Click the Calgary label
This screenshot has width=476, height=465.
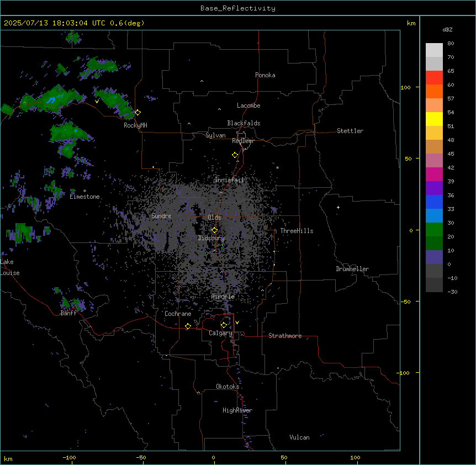pos(221,333)
